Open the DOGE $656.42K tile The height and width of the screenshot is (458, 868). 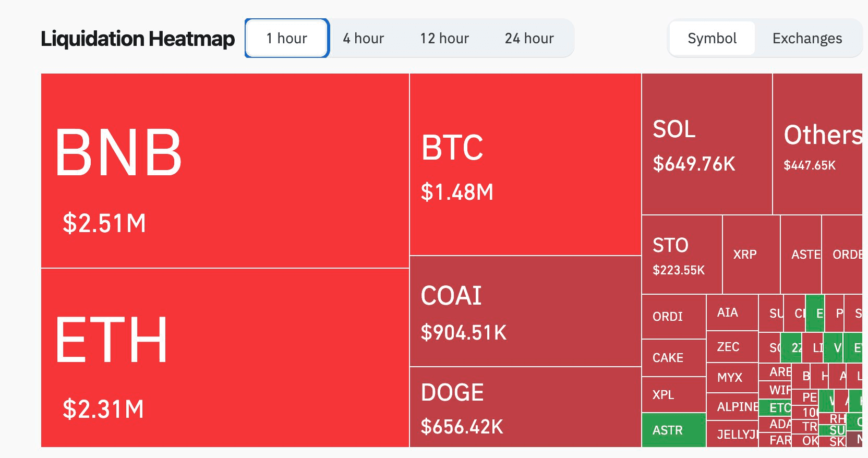pos(525,407)
